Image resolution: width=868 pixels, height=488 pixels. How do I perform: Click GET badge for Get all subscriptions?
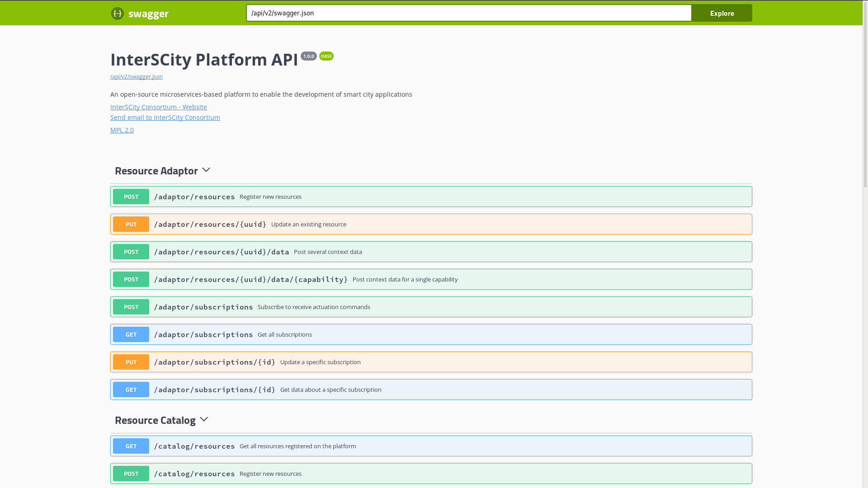pos(131,335)
